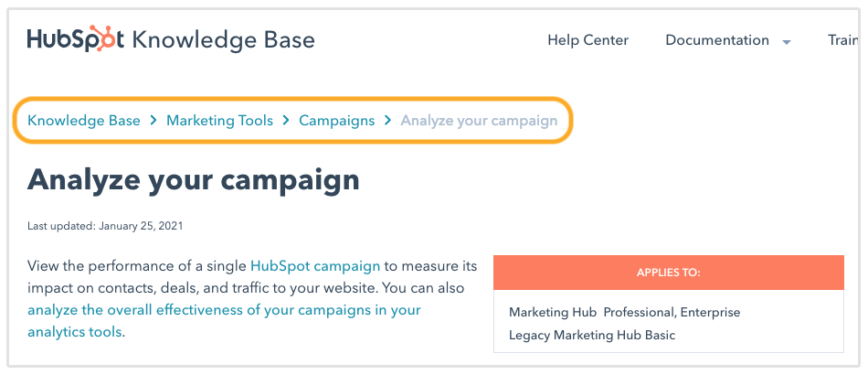The image size is (868, 375).
Task: Select the Marketing Hub Professional, Enterprise text
Action: 624,312
